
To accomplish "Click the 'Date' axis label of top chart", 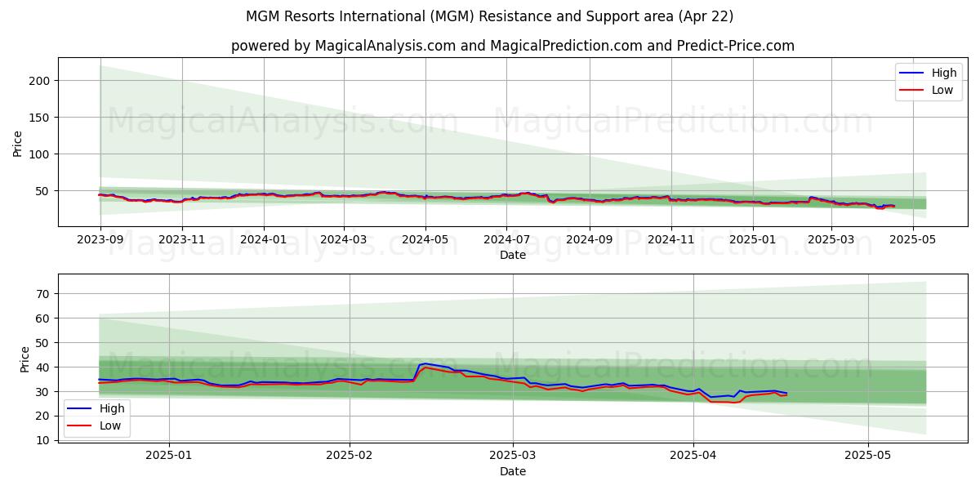I will click(x=513, y=256).
